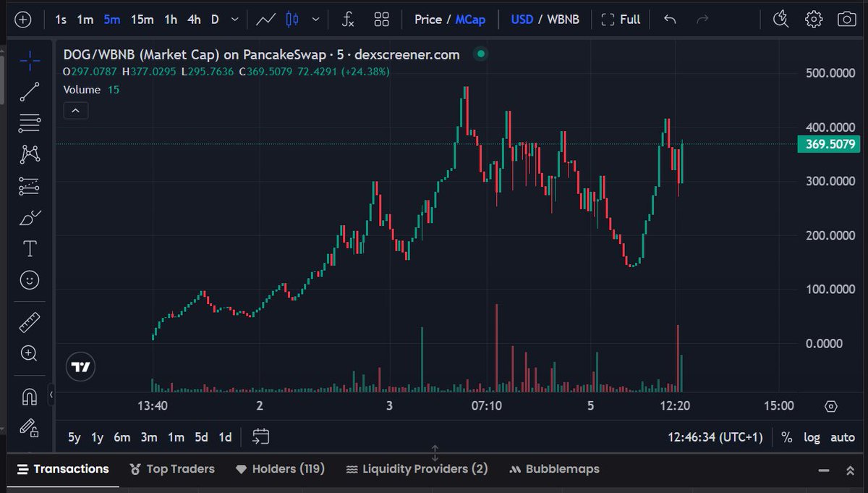Open the Liquidity Providers (2) tab
This screenshot has height=493, width=868.
(x=417, y=469)
